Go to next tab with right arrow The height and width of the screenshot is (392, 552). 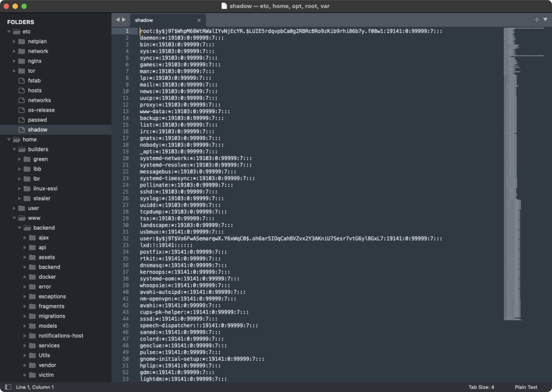(125, 19)
